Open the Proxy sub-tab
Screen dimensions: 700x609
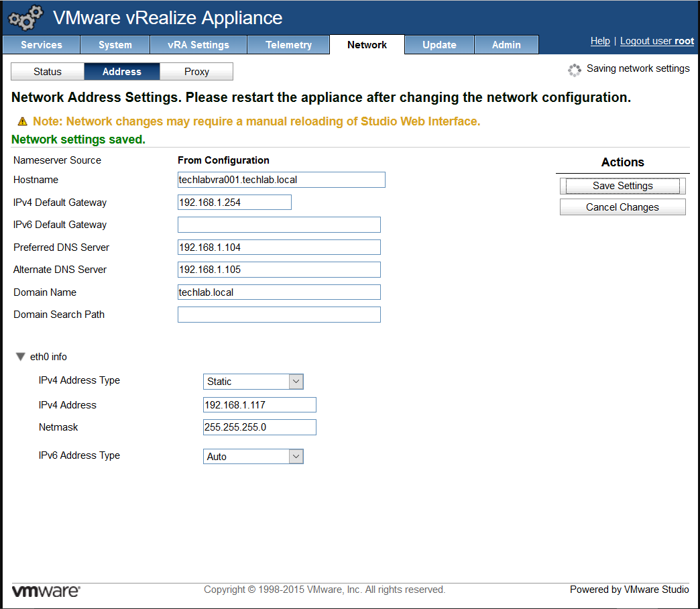pyautogui.click(x=196, y=72)
